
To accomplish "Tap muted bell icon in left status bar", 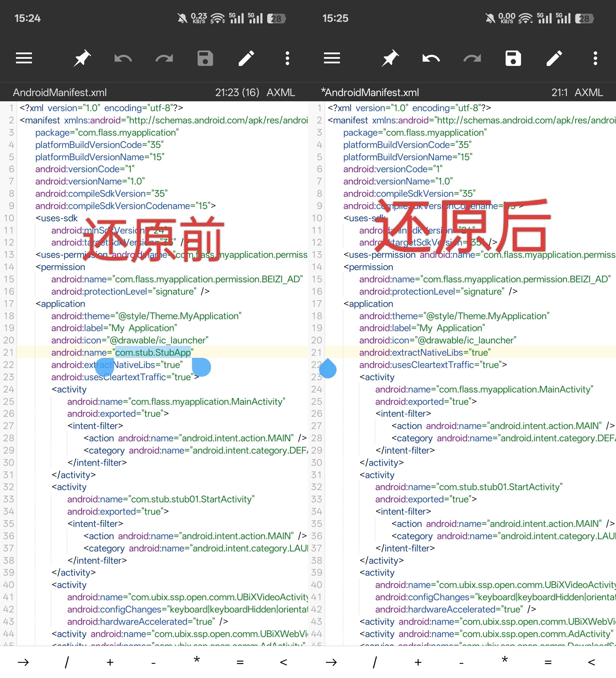I will (x=183, y=18).
